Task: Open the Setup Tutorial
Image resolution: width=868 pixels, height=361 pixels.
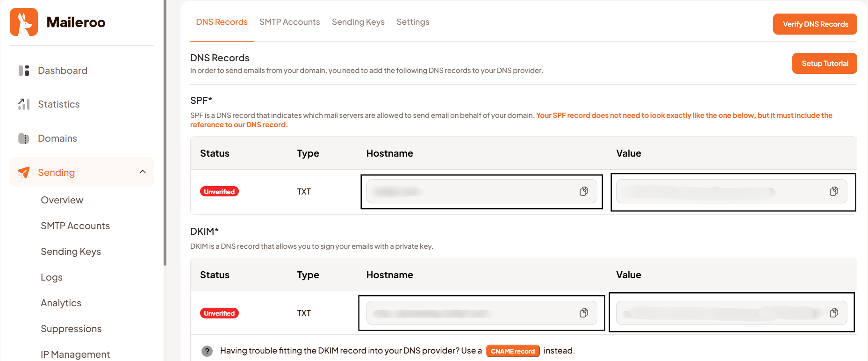Action: pyautogui.click(x=824, y=64)
